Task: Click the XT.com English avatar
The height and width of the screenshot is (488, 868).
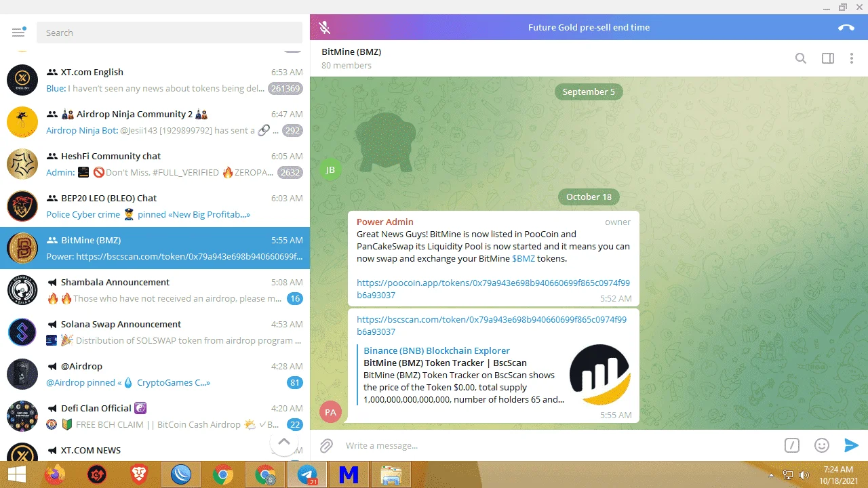Action: [x=22, y=80]
